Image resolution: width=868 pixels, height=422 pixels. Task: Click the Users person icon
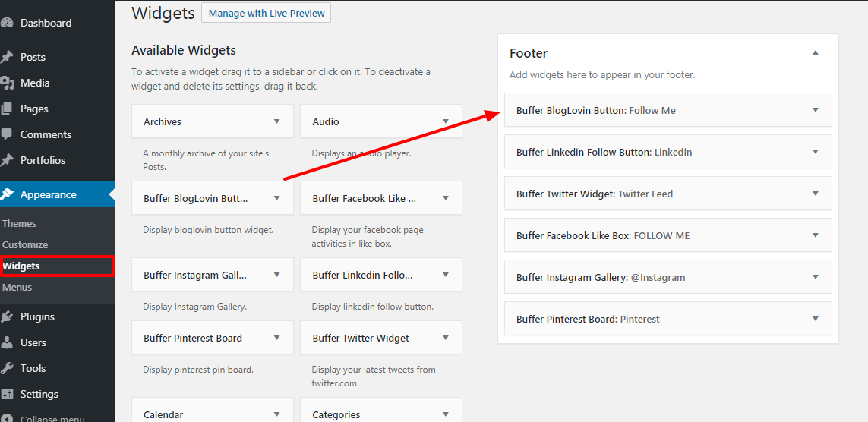pos(7,342)
